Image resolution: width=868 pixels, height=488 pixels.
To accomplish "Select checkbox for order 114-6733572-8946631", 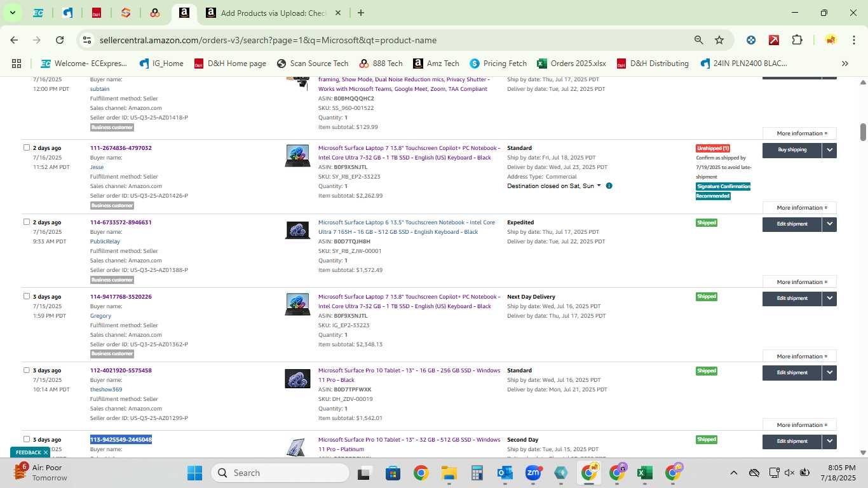I will 27,222.
